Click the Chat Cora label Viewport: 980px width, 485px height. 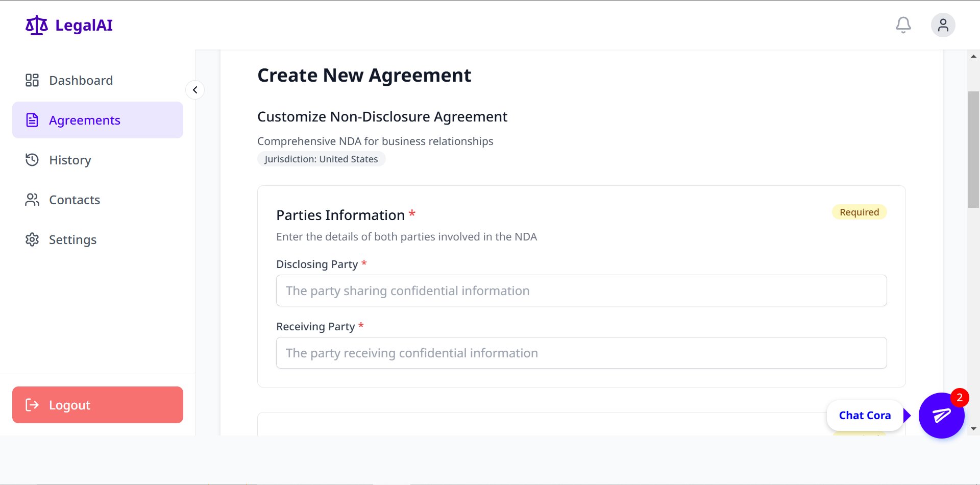pyautogui.click(x=865, y=416)
